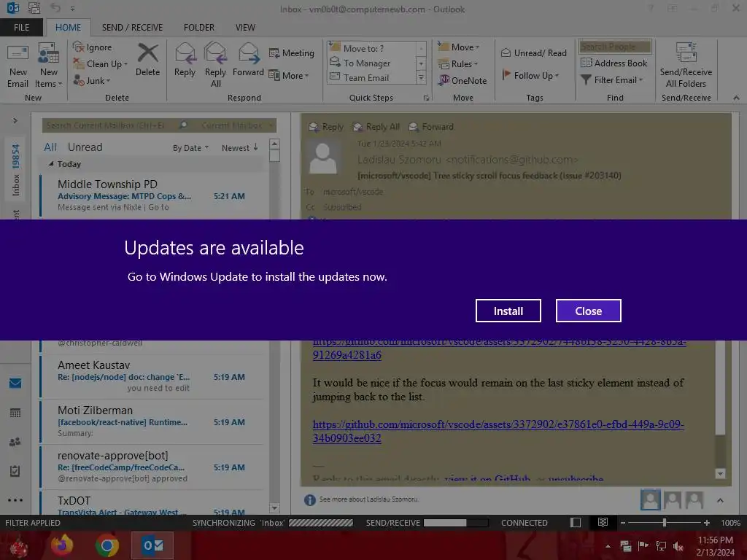Zoom in with the plus button
The image size is (747, 560).
(x=706, y=523)
